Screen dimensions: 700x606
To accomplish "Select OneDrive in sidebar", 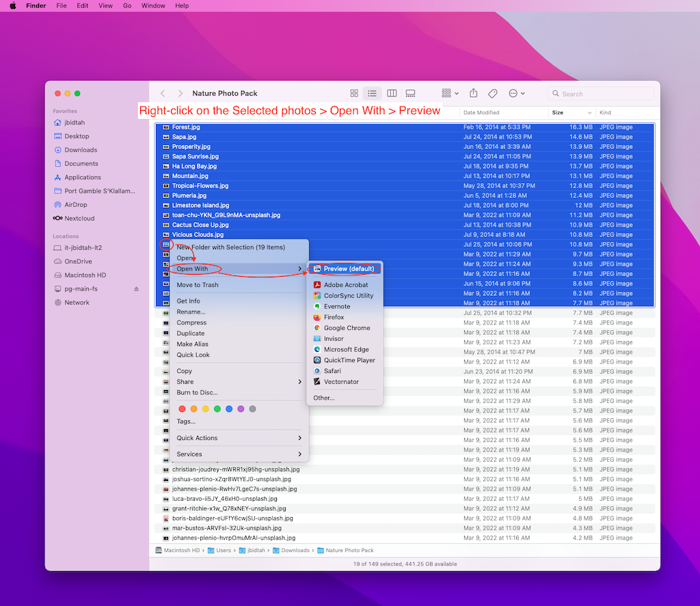I will pos(72,262).
